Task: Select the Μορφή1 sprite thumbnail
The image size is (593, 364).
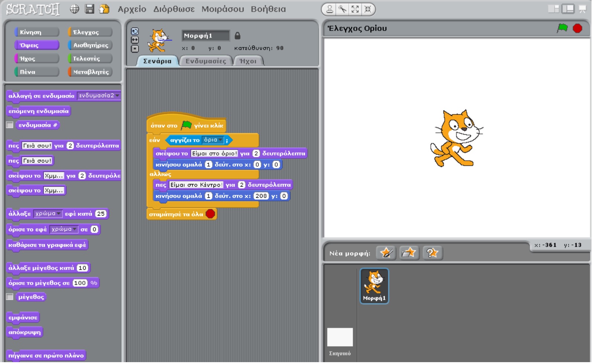Action: (374, 286)
